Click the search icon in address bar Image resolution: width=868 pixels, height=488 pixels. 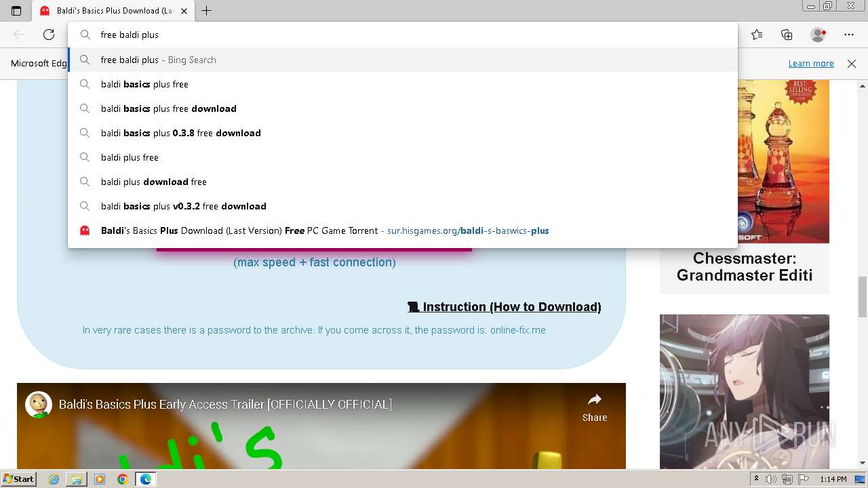[85, 35]
